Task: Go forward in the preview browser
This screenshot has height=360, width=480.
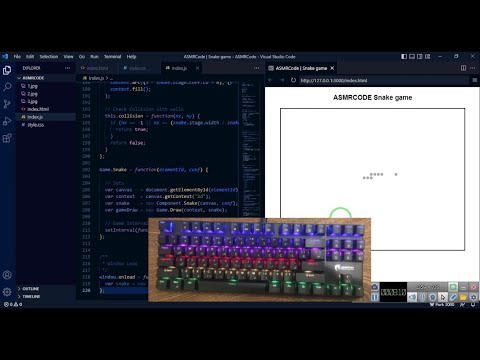Action: coord(282,80)
